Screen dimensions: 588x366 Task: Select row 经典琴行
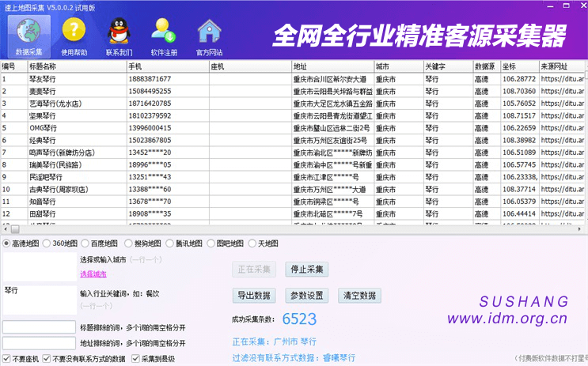293,140
